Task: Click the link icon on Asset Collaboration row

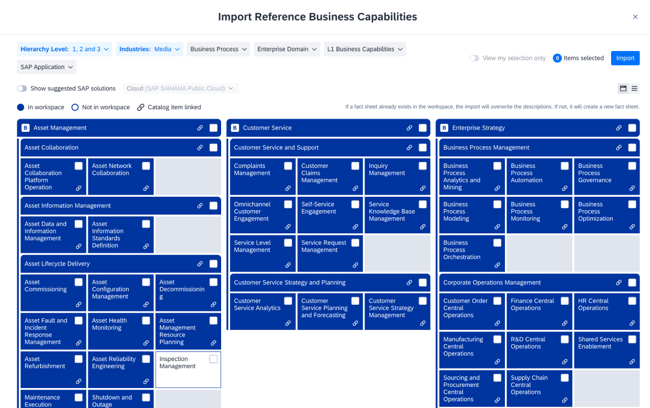Action: (200, 148)
